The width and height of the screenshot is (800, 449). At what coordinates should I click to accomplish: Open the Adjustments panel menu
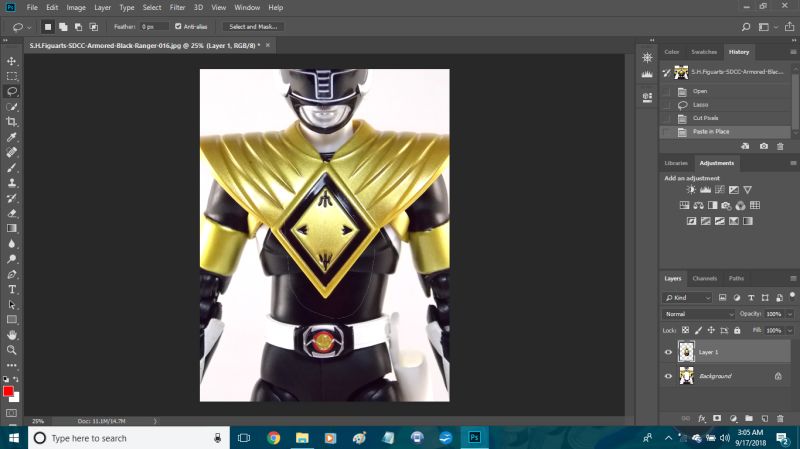pos(793,163)
